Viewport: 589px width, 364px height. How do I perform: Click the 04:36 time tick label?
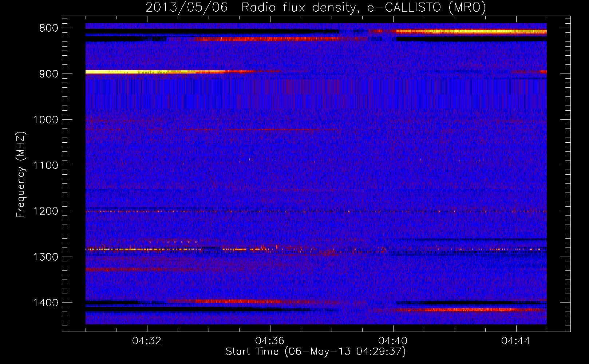[270, 341]
